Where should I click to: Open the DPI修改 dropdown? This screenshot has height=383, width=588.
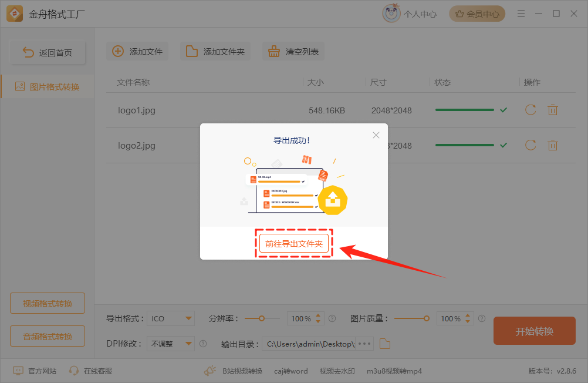coord(170,344)
